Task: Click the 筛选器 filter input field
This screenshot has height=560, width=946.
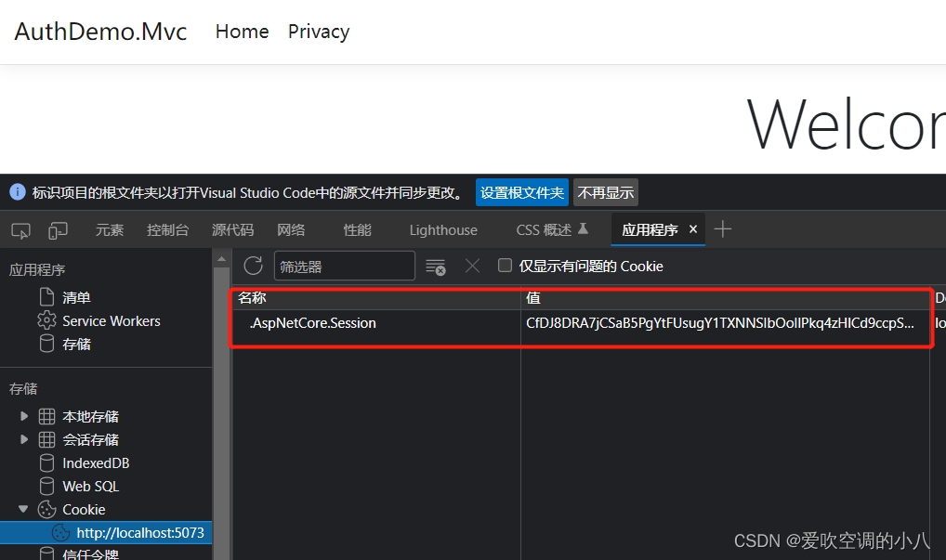Action: (344, 266)
